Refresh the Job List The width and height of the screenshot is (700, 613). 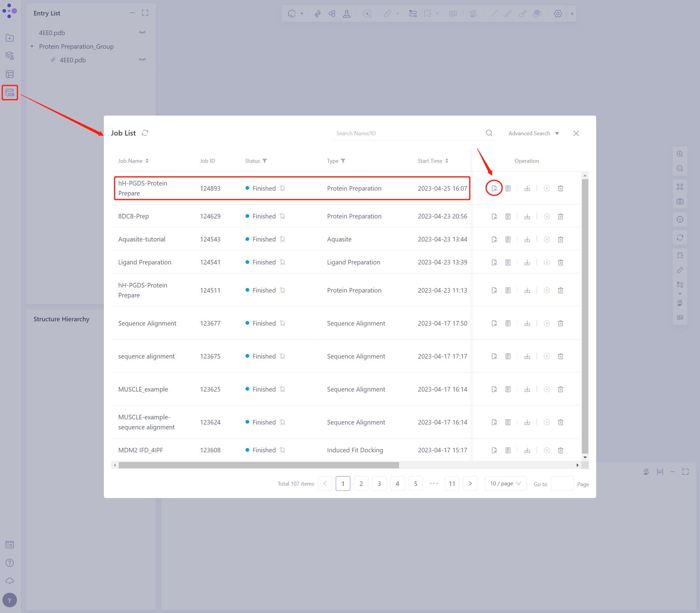click(x=145, y=133)
